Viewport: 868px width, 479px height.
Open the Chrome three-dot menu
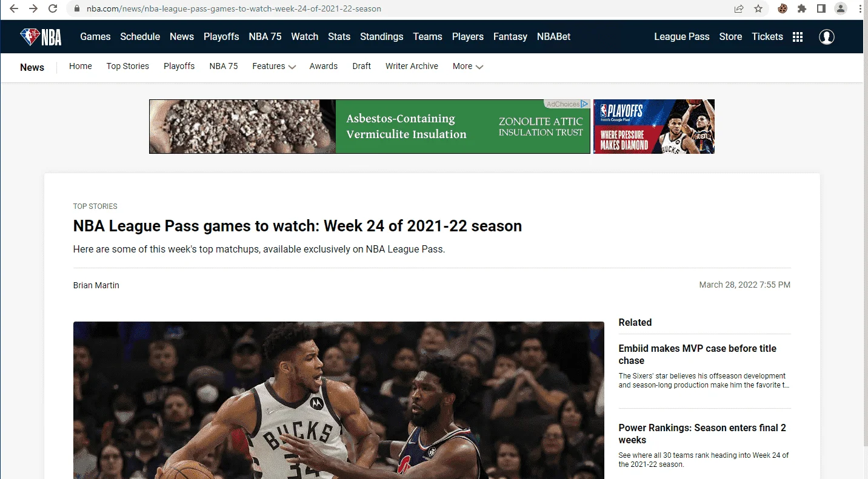(860, 8)
